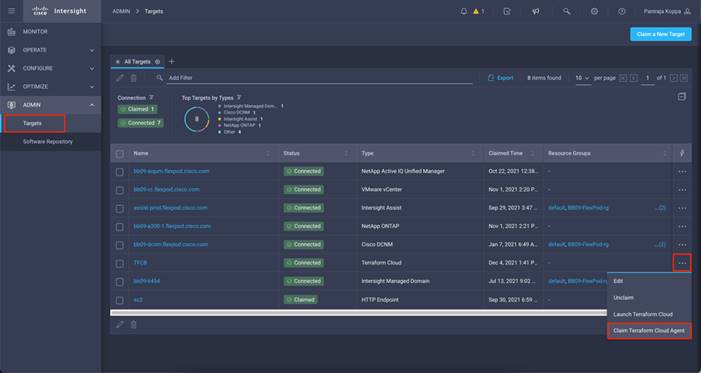
Task: Expand the CONFIGURE menu chevron
Action: click(x=92, y=69)
